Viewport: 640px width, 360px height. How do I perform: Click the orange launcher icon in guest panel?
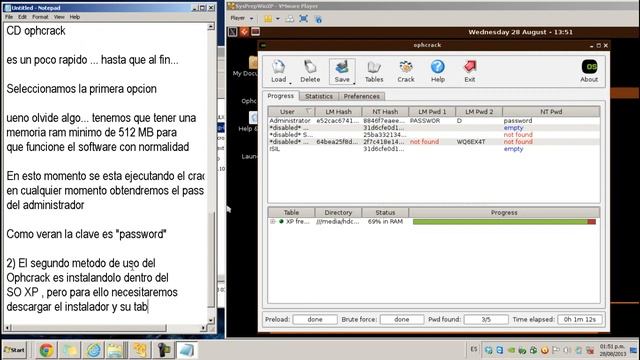(244, 32)
